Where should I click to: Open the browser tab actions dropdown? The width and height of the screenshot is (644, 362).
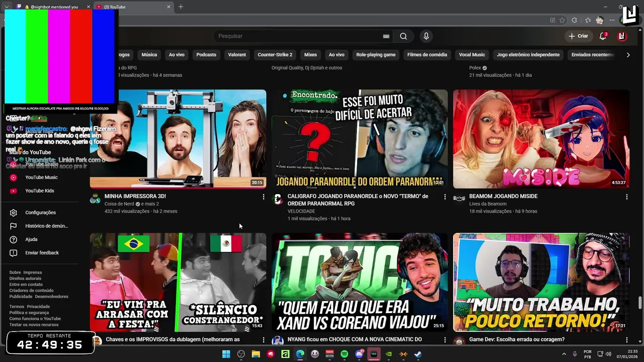pyautogui.click(x=7, y=7)
